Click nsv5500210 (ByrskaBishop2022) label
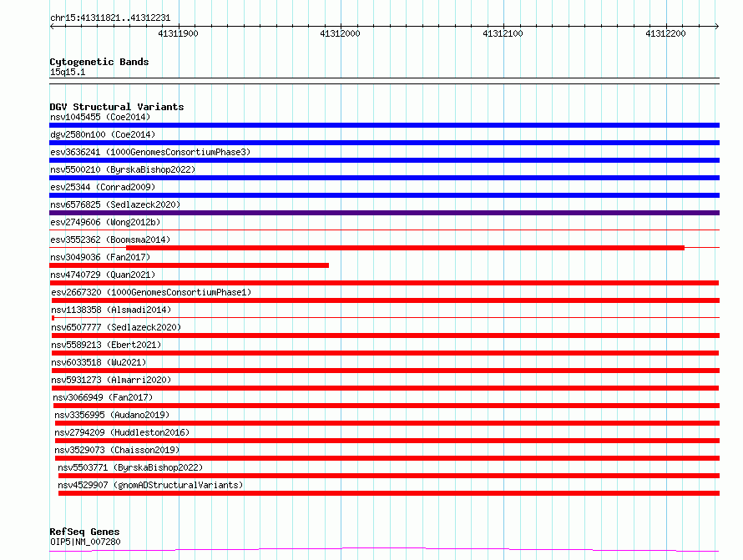This screenshot has width=743, height=560. (x=123, y=169)
